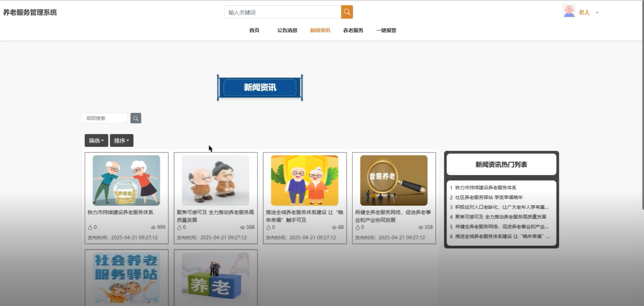Screen dimensions: 644x306
Task: Click eye view-count icon beside 358
Action: coord(421,227)
